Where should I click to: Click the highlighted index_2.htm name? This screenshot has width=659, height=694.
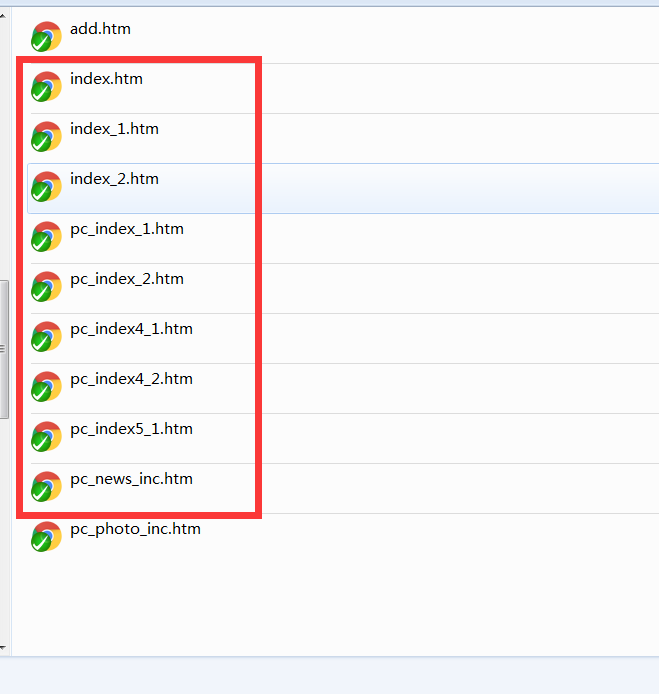[114, 179]
